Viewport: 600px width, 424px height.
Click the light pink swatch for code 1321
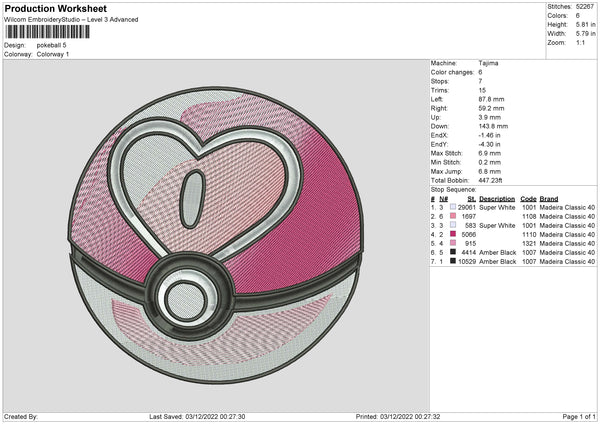(453, 243)
